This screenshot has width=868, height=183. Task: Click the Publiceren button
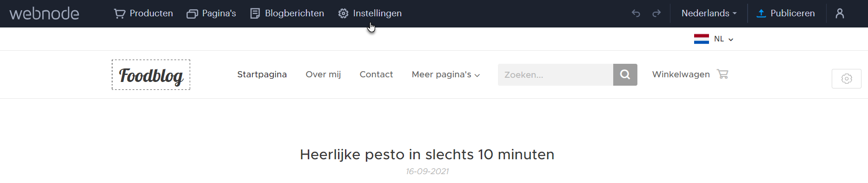coord(786,14)
